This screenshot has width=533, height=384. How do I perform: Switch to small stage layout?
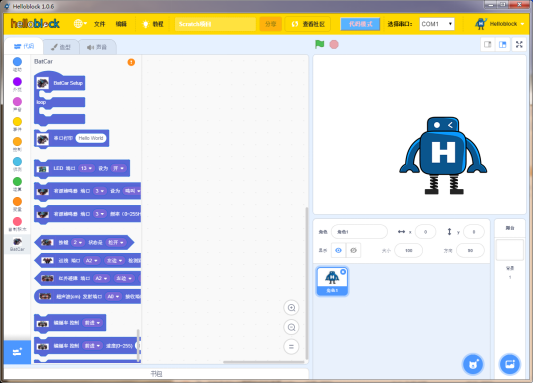tap(488, 45)
